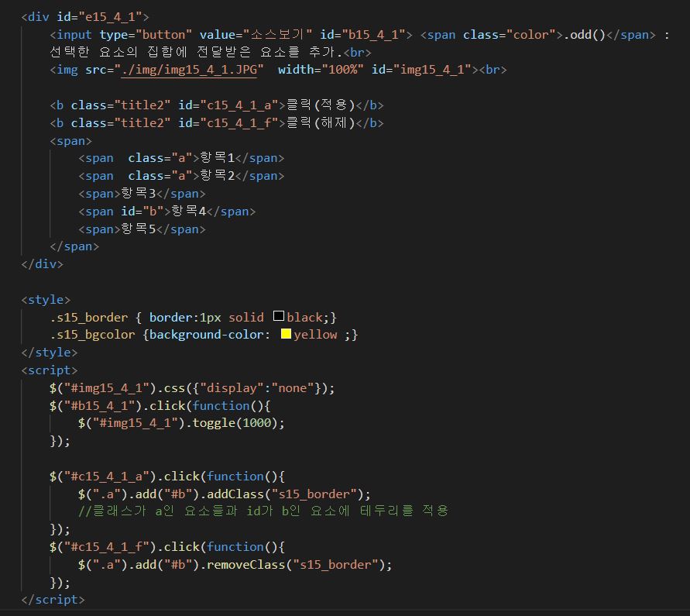Click the id "c15_4_1_f" attribute value
The height and width of the screenshot is (616, 690).
(x=239, y=122)
